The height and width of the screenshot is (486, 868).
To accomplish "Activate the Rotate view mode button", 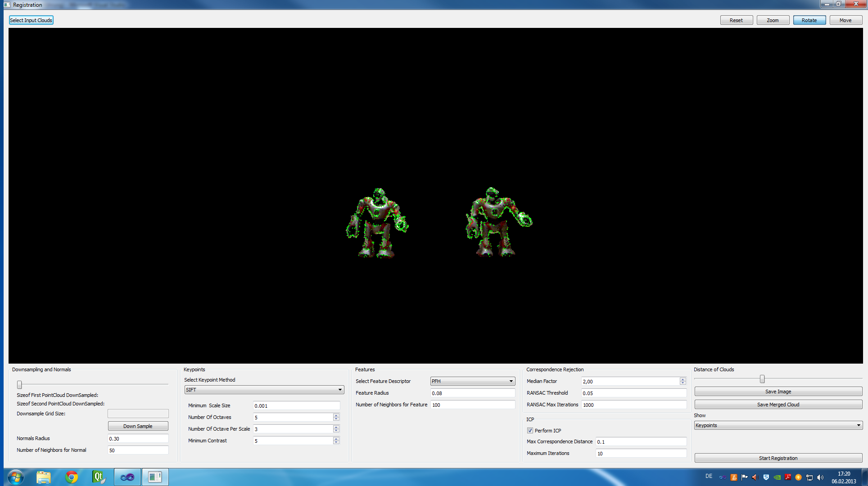I will (809, 20).
